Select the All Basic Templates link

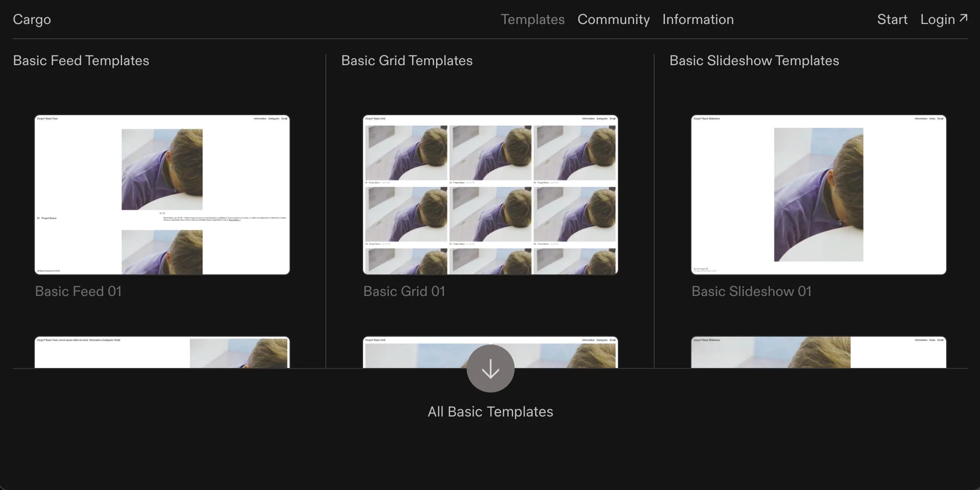click(x=490, y=412)
